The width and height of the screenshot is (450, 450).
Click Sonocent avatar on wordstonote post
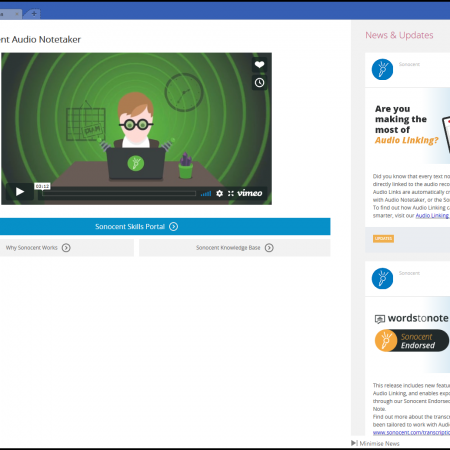382,278
